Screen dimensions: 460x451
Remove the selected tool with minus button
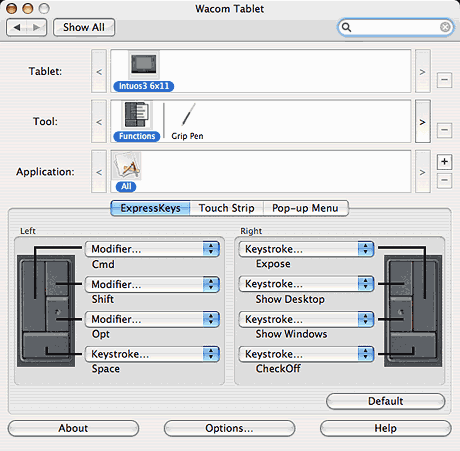(x=444, y=130)
